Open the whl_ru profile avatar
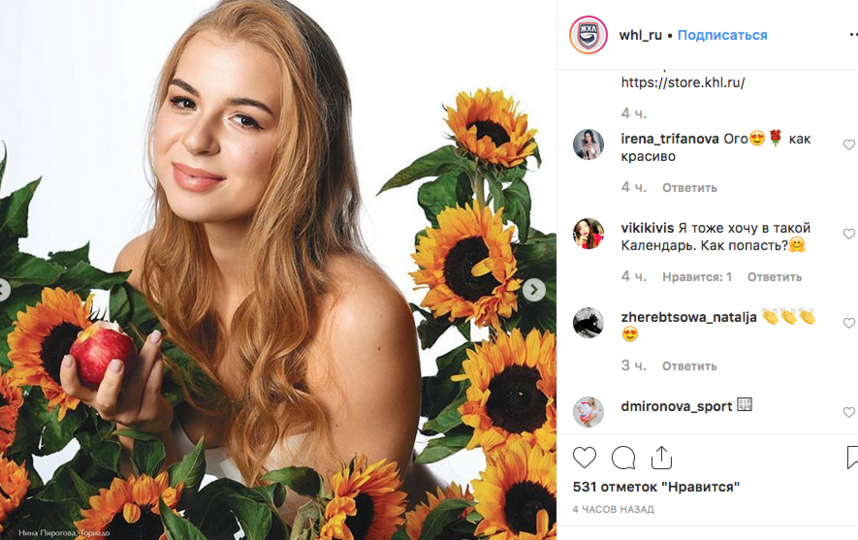The image size is (858, 540). click(x=588, y=35)
